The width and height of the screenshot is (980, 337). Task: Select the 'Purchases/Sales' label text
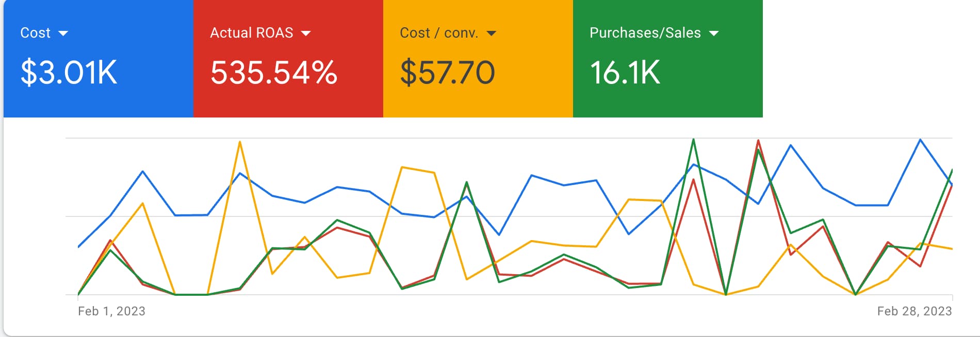(x=645, y=33)
